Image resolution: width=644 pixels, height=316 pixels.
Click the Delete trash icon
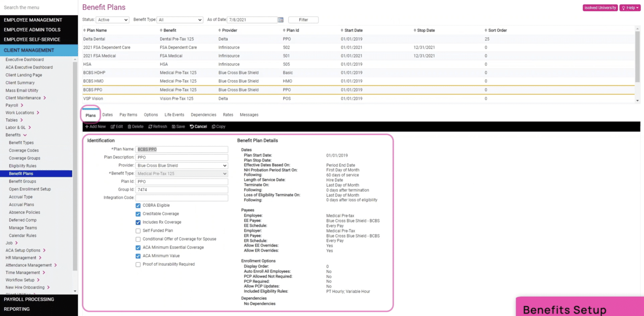130,126
